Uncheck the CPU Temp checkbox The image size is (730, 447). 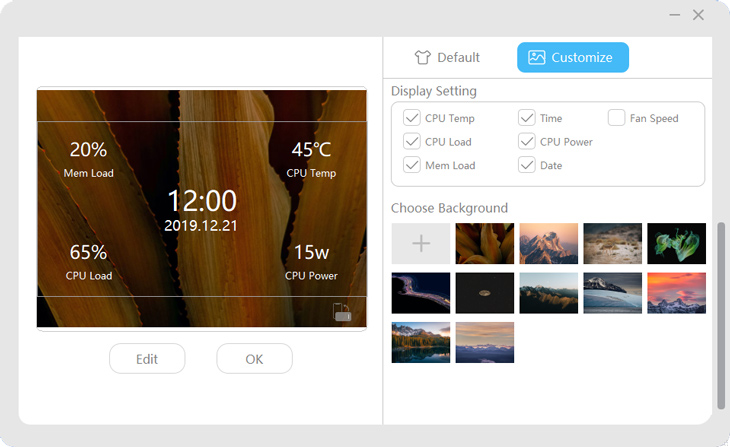click(412, 118)
